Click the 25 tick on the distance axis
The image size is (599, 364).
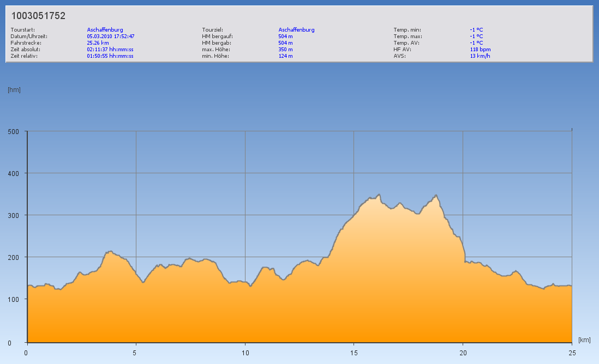pyautogui.click(x=571, y=353)
